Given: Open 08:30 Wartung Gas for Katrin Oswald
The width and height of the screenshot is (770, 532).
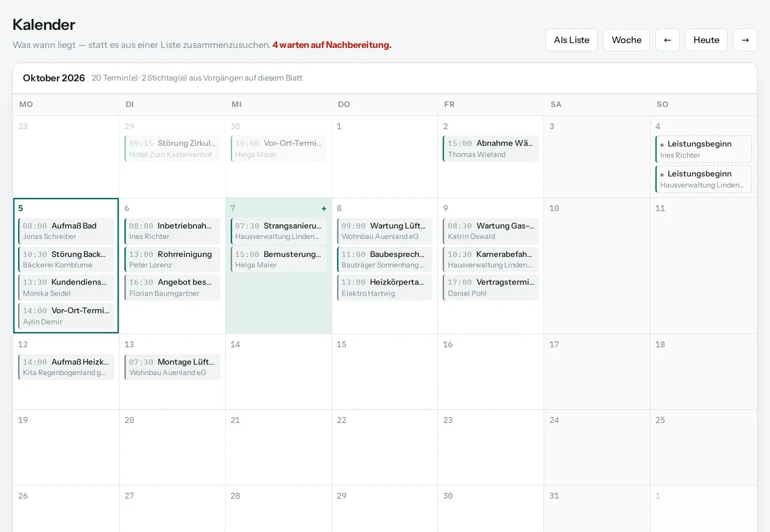Looking at the screenshot, I should 491,231.
